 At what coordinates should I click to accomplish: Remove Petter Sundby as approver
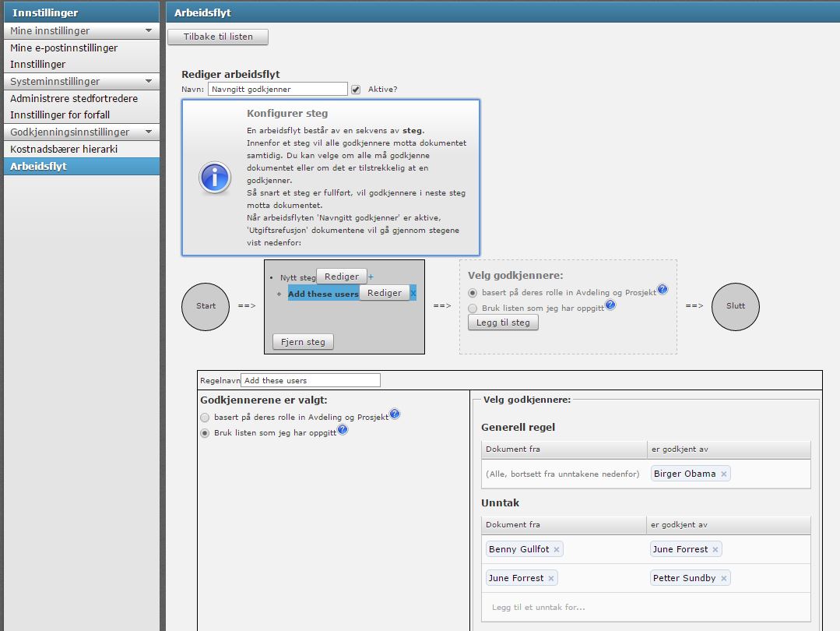point(724,578)
